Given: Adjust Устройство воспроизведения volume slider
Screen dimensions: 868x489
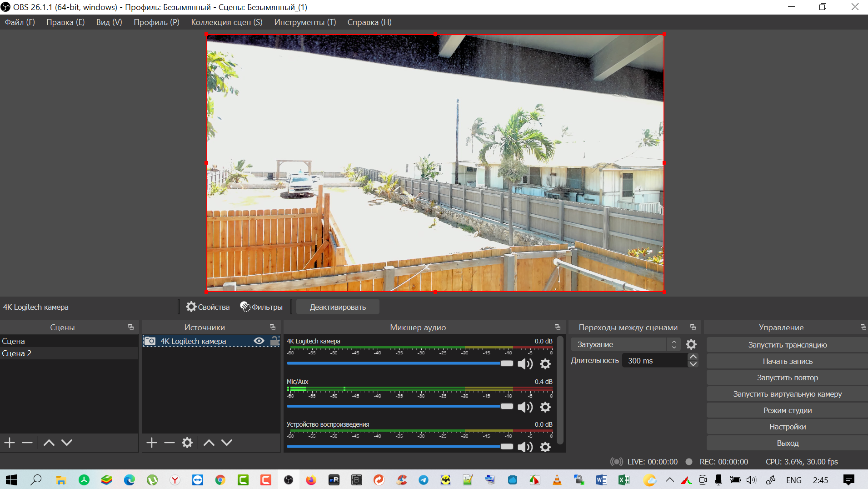Looking at the screenshot, I should (400, 447).
